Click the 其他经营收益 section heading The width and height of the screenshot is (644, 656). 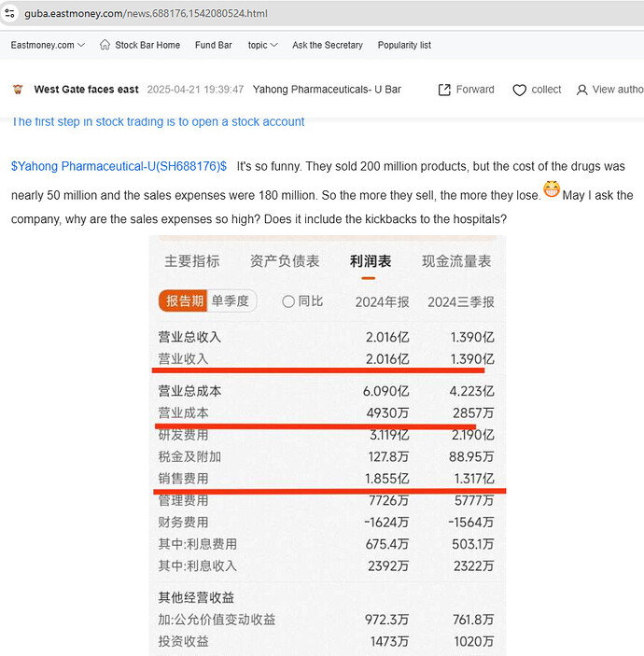tap(196, 597)
